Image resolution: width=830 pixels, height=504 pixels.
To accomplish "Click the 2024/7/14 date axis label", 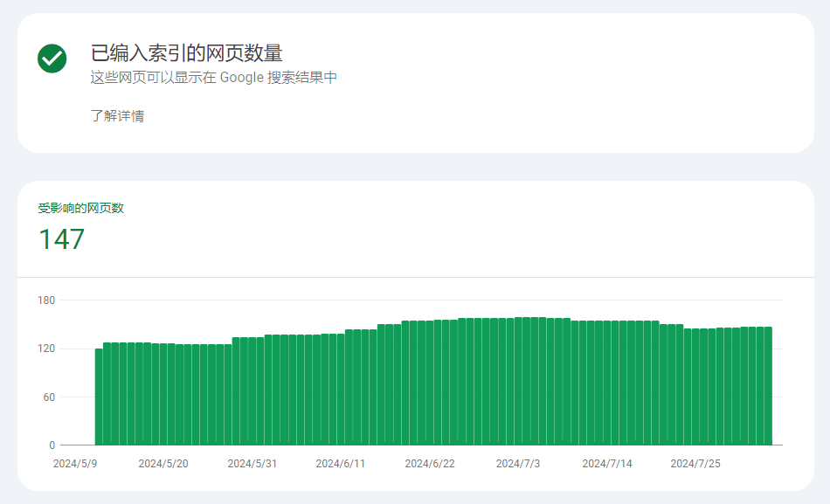I will pyautogui.click(x=607, y=464).
